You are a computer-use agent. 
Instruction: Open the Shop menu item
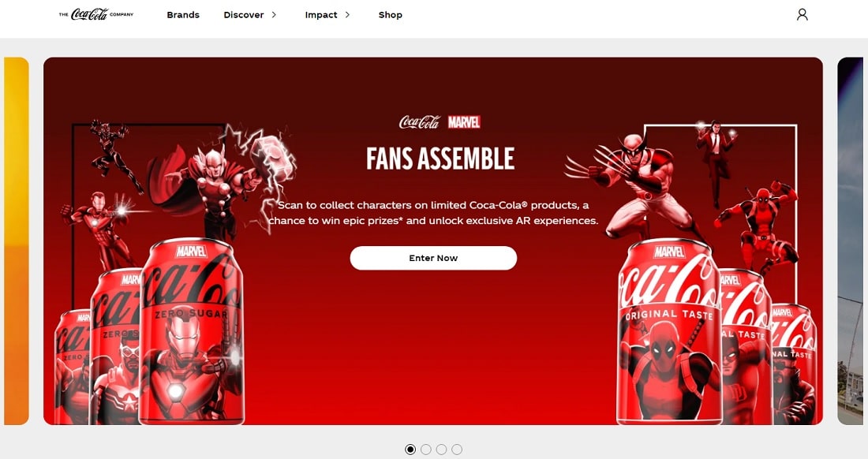391,15
